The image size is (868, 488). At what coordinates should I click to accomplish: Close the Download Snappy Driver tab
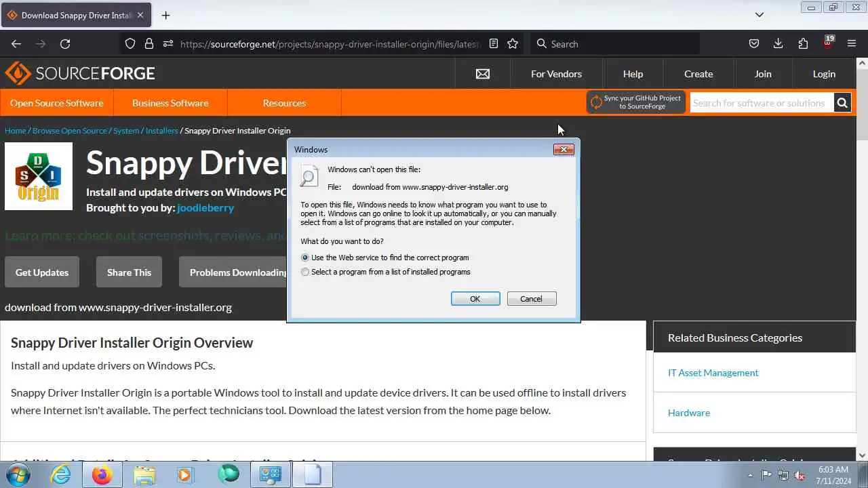(x=140, y=15)
